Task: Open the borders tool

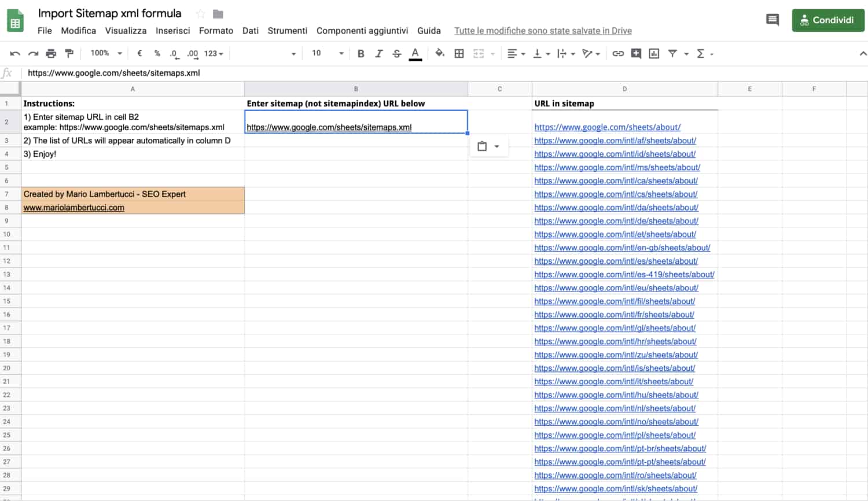Action: tap(459, 53)
